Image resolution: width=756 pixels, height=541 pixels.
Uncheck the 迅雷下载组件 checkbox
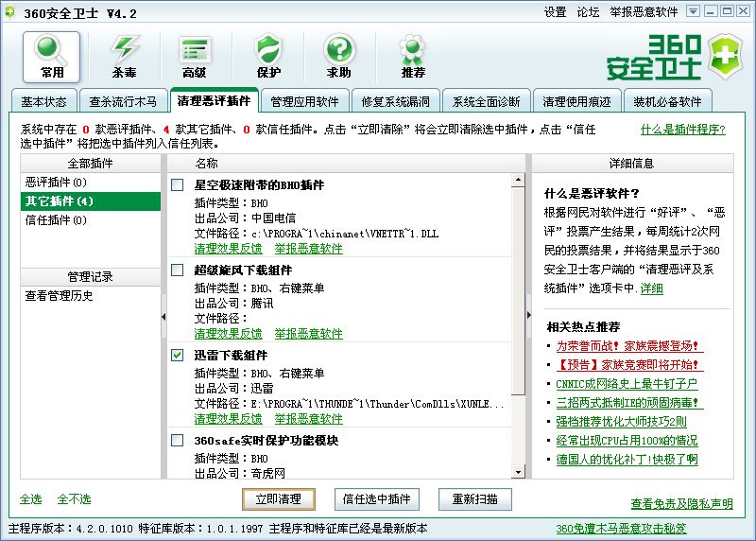pos(178,356)
